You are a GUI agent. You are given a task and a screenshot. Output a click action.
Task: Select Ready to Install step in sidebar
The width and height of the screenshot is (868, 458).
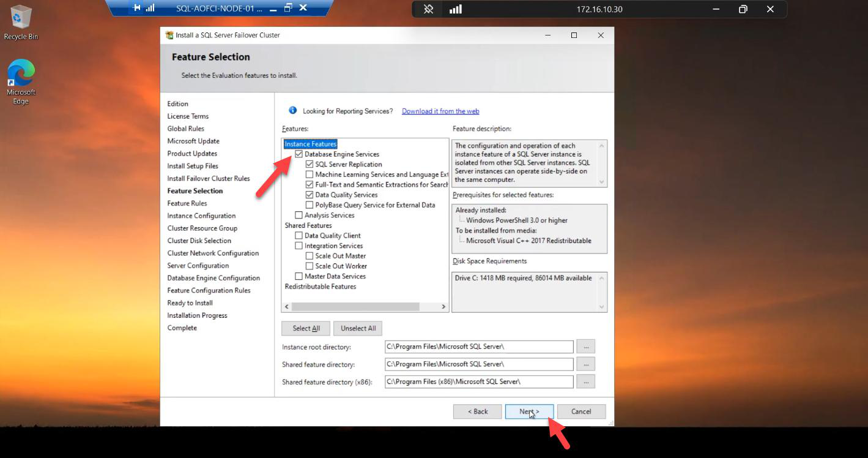tap(190, 302)
